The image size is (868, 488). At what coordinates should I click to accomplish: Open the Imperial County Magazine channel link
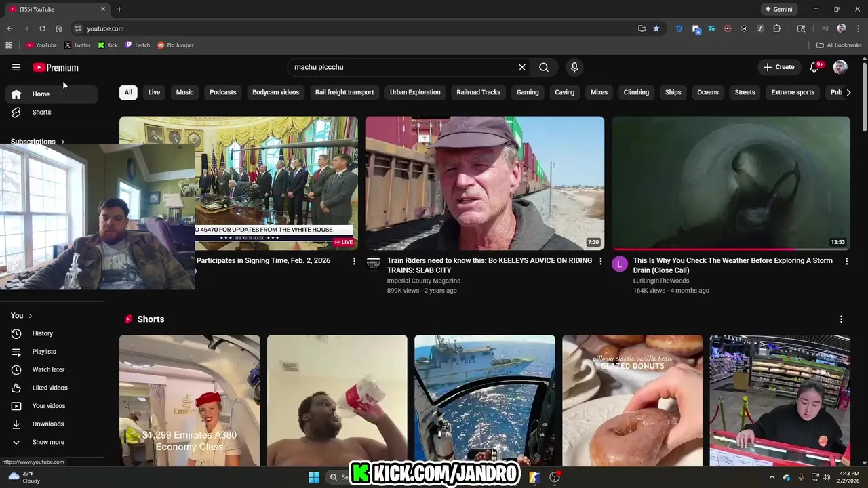[424, 281]
